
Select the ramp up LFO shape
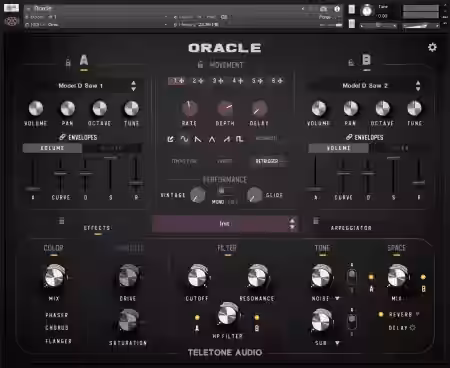pos(226,139)
